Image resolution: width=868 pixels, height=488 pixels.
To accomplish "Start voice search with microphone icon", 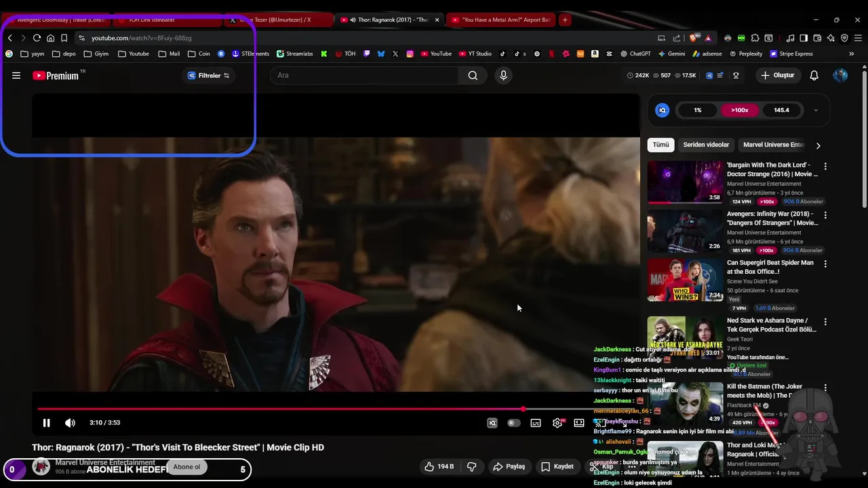I will pos(503,75).
